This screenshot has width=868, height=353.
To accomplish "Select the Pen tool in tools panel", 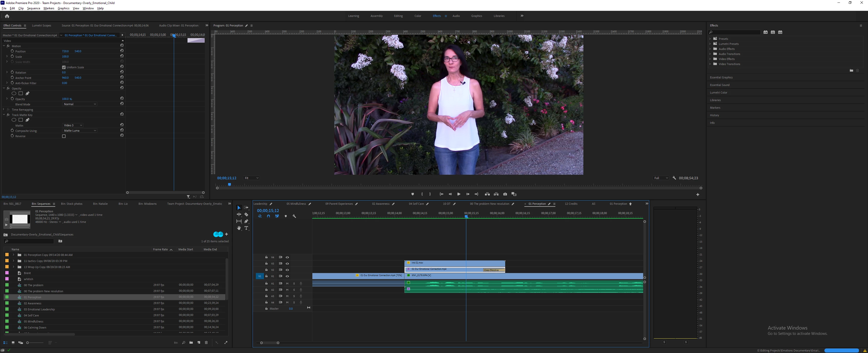I will click(246, 221).
